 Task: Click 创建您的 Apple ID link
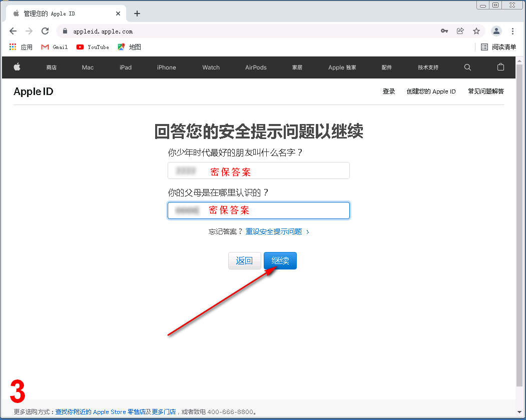pyautogui.click(x=431, y=91)
